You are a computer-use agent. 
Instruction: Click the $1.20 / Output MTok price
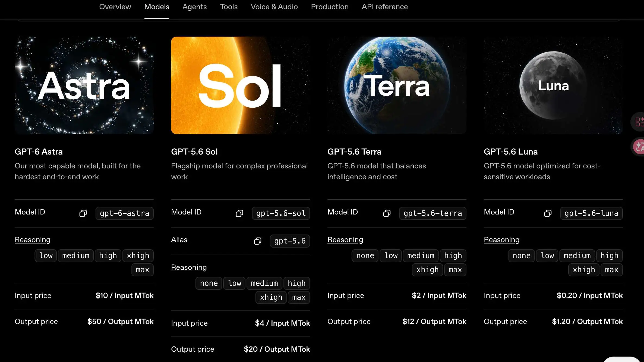(588, 322)
